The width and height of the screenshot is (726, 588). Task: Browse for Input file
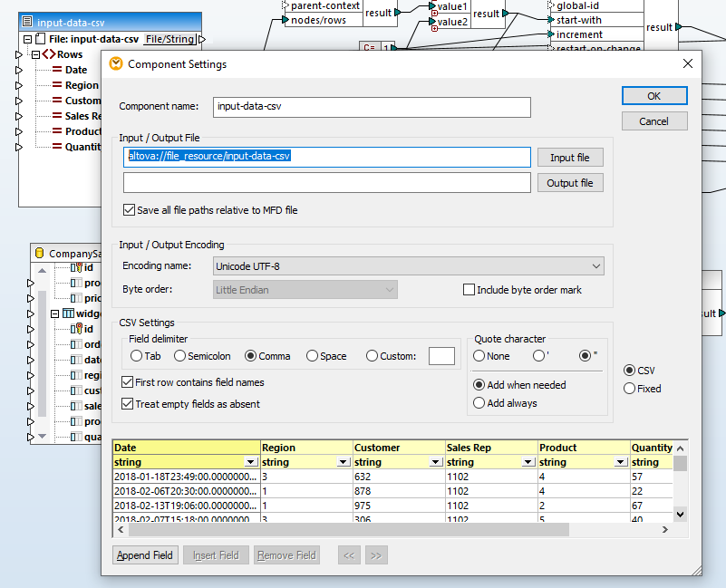[569, 158]
